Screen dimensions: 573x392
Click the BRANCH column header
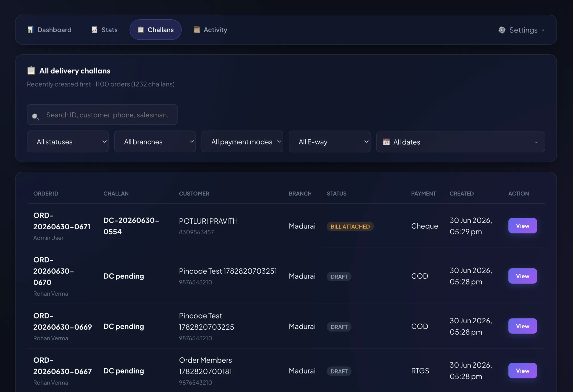coord(300,193)
